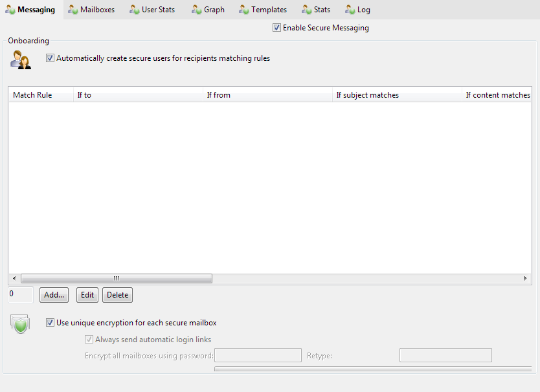Click the Graph tab icon
Screen dimensions: 540x392
coord(196,10)
